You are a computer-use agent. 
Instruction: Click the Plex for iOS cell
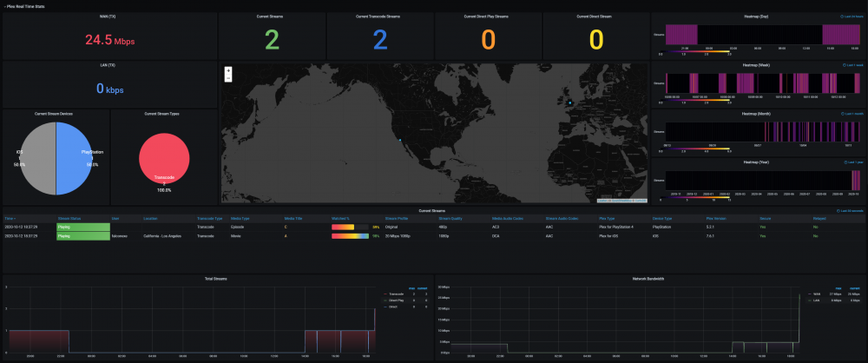click(x=610, y=236)
